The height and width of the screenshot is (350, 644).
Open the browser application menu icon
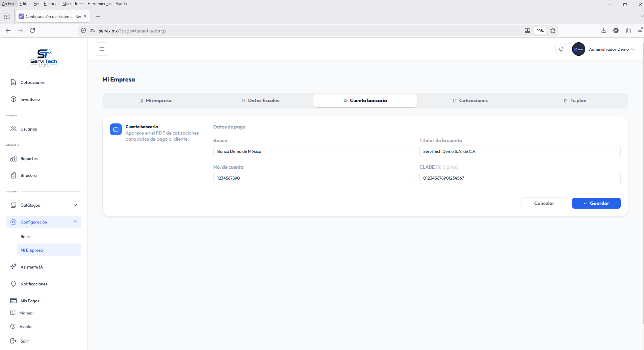[x=640, y=30]
